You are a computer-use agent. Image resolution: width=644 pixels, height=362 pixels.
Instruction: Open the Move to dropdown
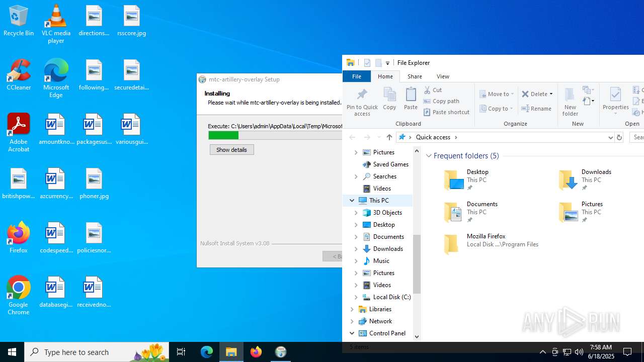click(497, 94)
